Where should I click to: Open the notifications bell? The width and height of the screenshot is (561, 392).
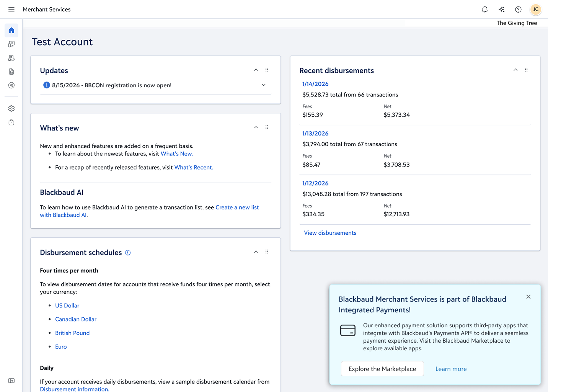[x=485, y=10]
